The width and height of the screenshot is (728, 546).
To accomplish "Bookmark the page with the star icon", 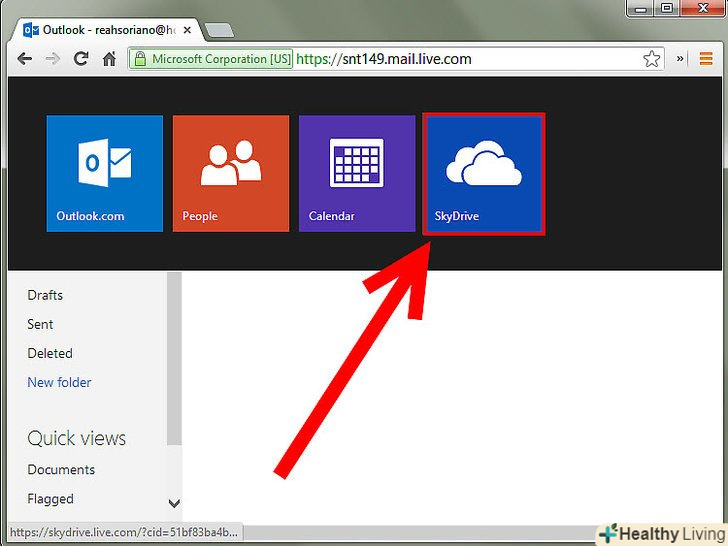I will point(651,59).
